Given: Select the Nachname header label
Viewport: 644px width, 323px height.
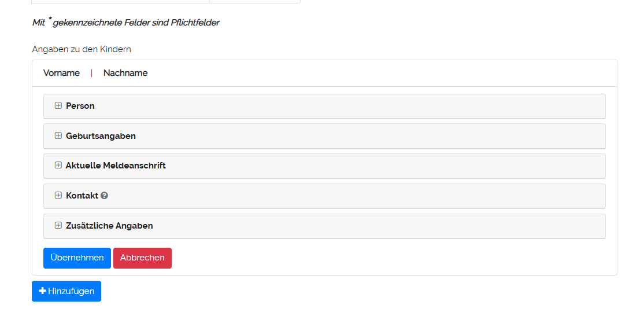Looking at the screenshot, I should 125,73.
